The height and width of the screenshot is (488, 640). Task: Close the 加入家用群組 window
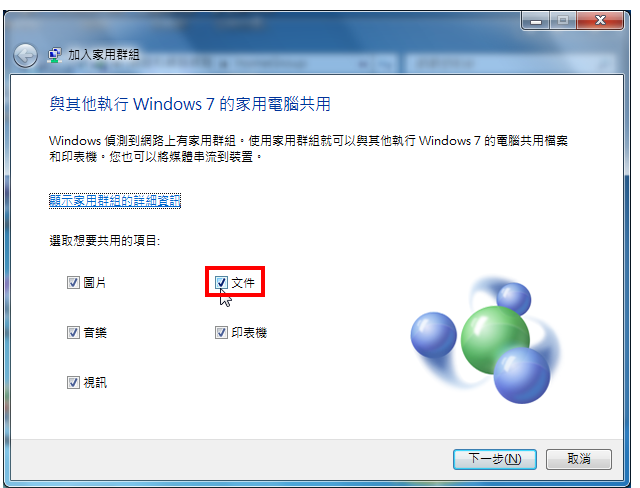(600, 20)
